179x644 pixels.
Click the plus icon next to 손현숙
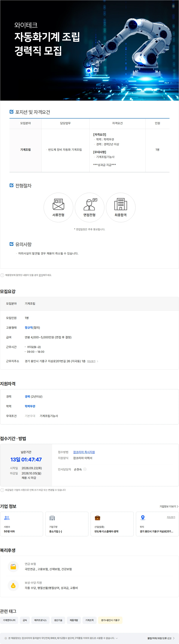point(85,469)
